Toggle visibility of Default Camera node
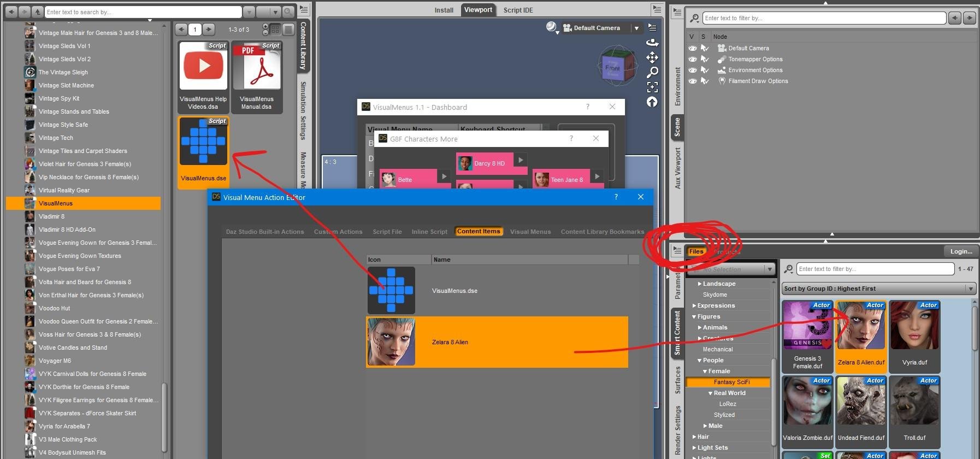 pos(693,48)
